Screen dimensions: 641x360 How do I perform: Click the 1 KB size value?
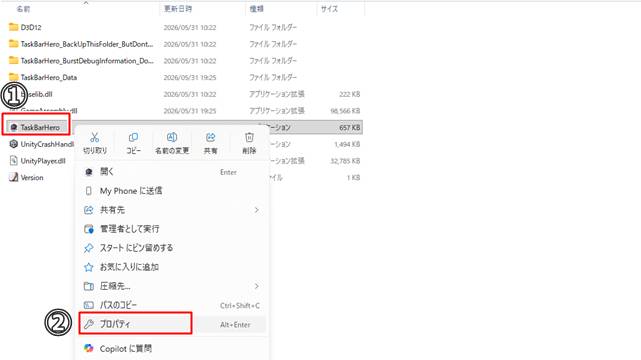[x=354, y=178]
